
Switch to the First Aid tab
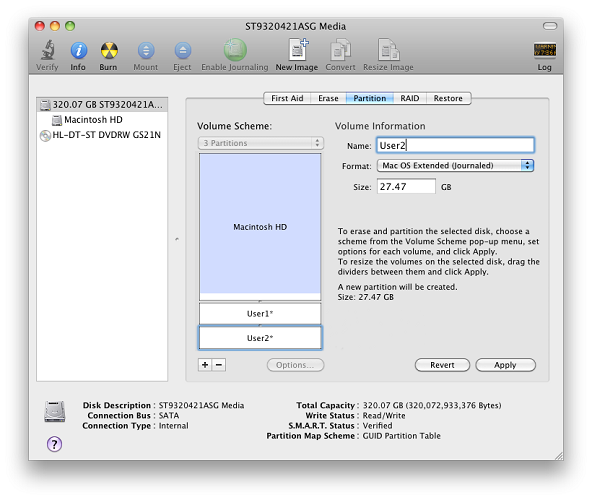(287, 98)
